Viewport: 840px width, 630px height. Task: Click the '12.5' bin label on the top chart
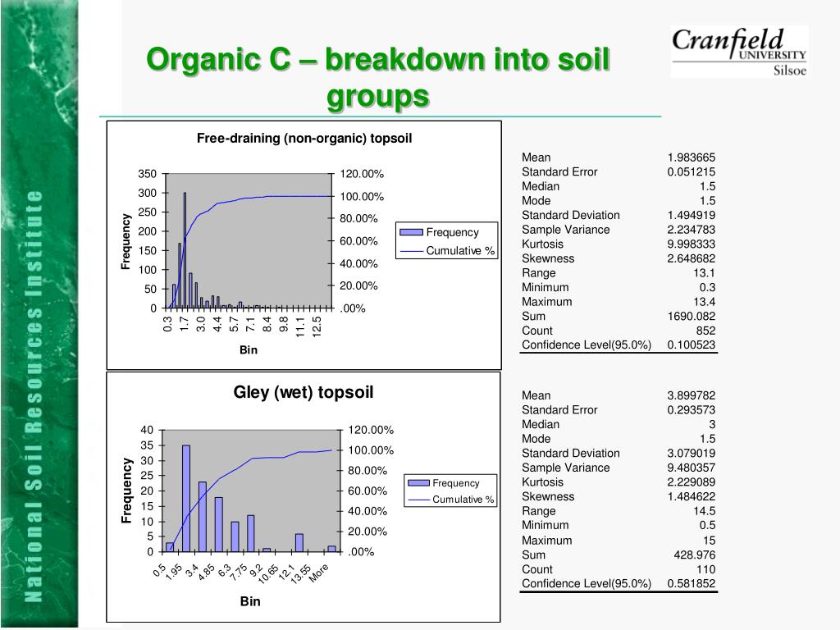point(317,326)
